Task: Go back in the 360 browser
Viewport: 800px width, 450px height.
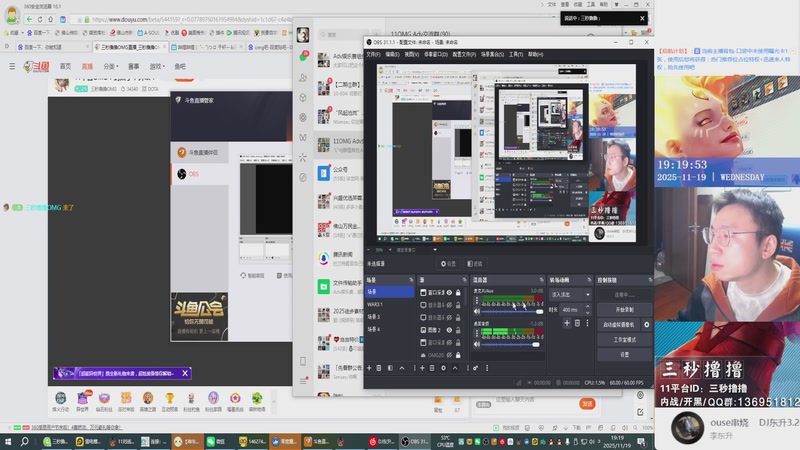Action: 29,19
